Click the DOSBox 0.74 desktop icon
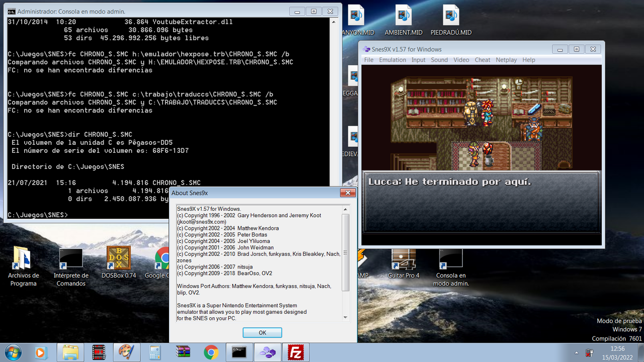The image size is (644, 362). tap(119, 262)
